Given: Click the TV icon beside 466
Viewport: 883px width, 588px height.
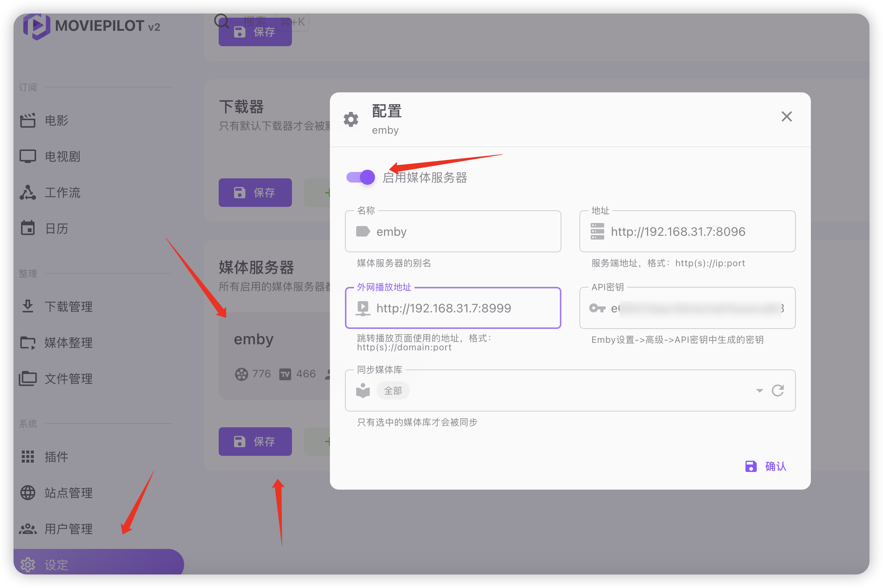Looking at the screenshot, I should 285,374.
